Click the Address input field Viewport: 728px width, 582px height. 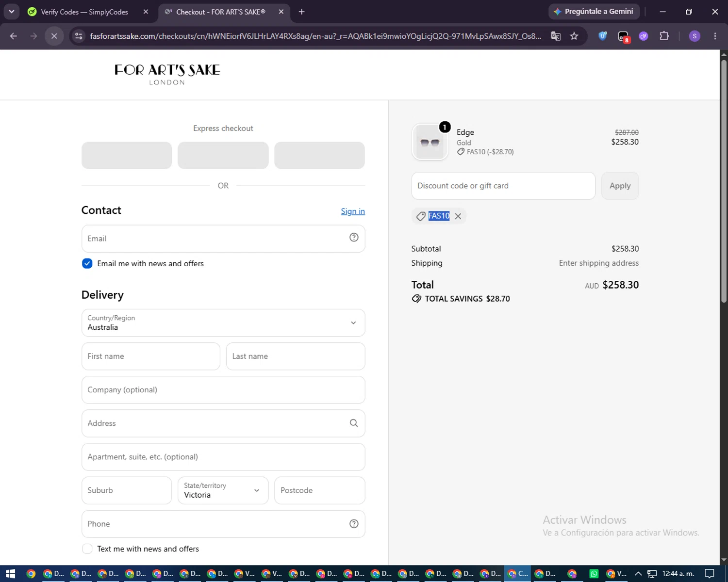[223, 423]
